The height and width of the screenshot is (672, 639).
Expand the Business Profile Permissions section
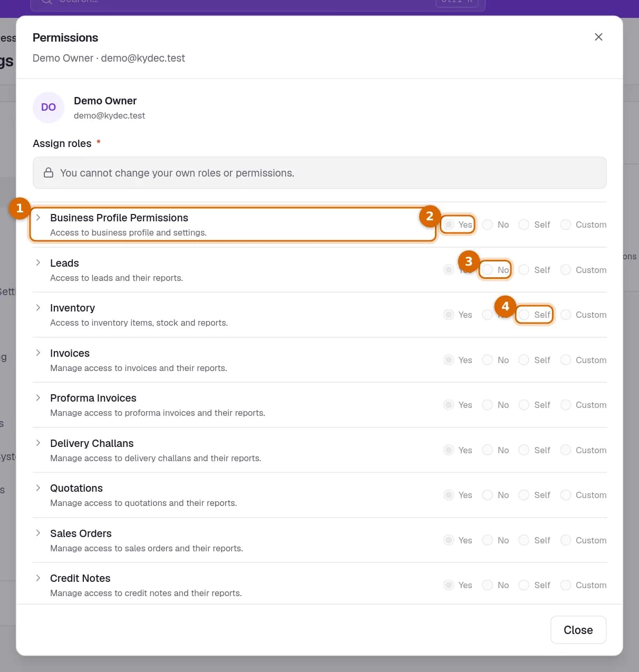click(x=38, y=218)
